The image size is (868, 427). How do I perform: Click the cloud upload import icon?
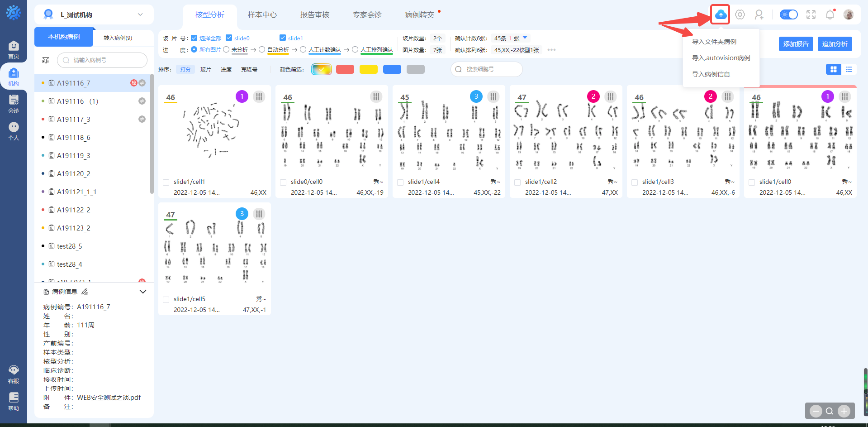[721, 14]
